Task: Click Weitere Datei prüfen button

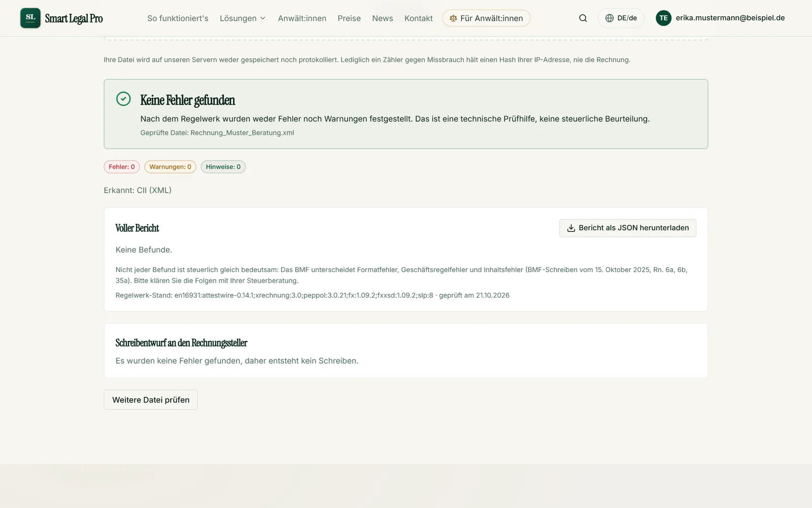Action: 151,400
